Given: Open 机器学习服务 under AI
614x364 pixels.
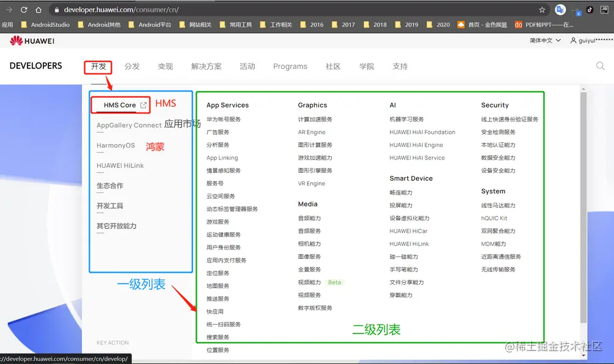Looking at the screenshot, I should point(406,119).
